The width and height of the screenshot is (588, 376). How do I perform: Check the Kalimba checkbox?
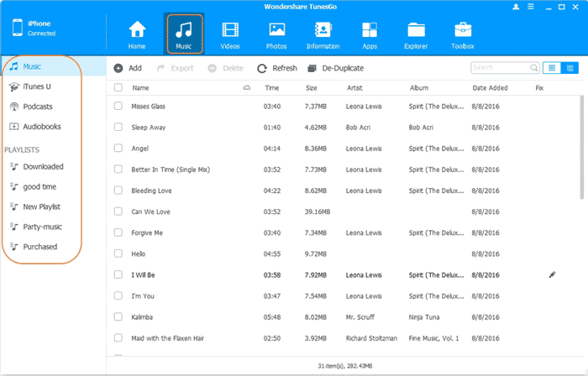[118, 316]
